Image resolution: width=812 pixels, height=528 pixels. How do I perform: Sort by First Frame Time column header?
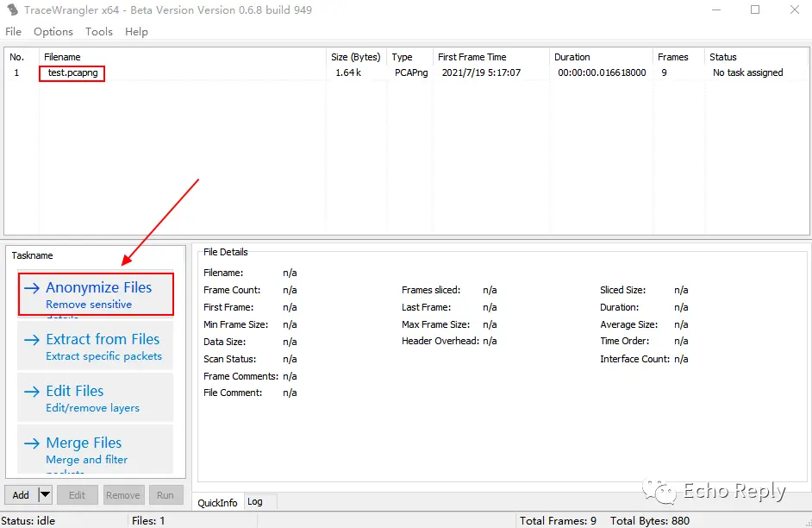click(491, 57)
